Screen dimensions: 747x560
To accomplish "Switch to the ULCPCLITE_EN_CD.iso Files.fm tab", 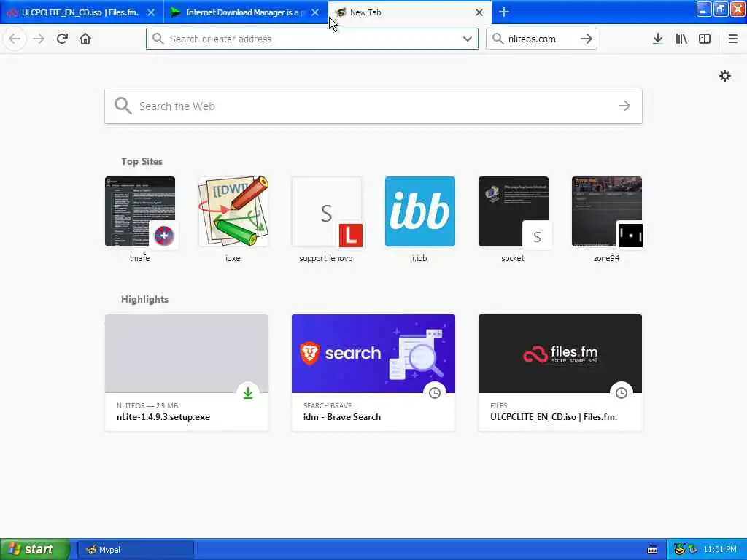I will 82,12.
